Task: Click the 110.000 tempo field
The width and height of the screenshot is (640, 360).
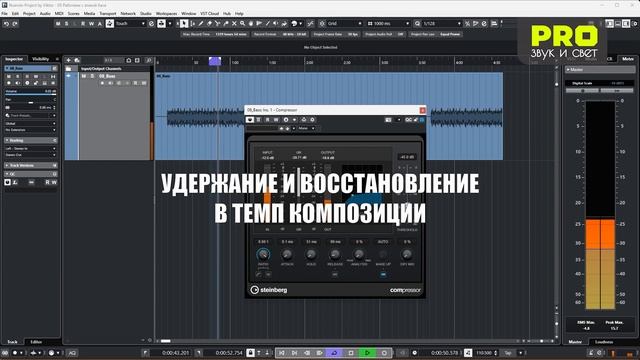Action: click(x=484, y=353)
